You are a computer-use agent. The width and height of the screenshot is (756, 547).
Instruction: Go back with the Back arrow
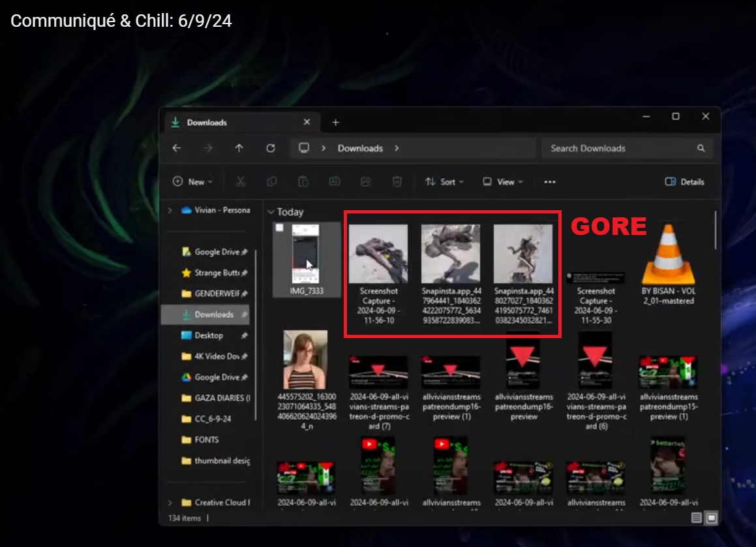(x=177, y=148)
